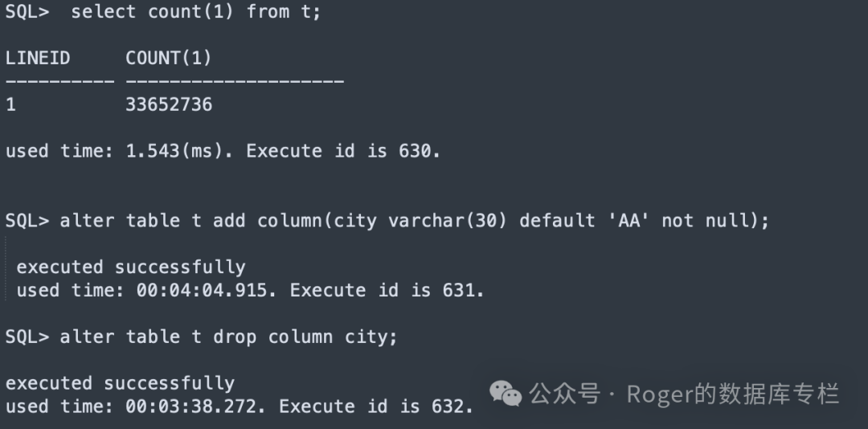Click the executed successfully message after add column
This screenshot has width=868, height=429.
click(x=131, y=268)
